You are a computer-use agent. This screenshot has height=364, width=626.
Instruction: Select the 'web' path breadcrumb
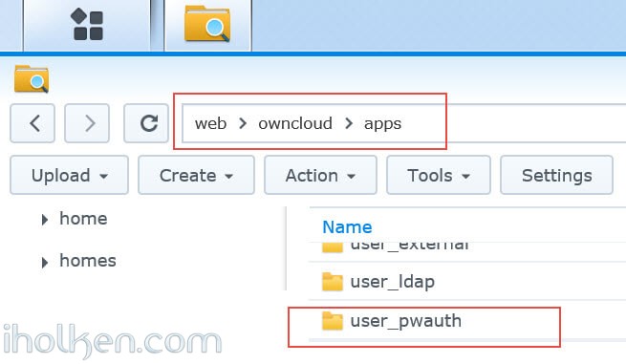(x=210, y=123)
